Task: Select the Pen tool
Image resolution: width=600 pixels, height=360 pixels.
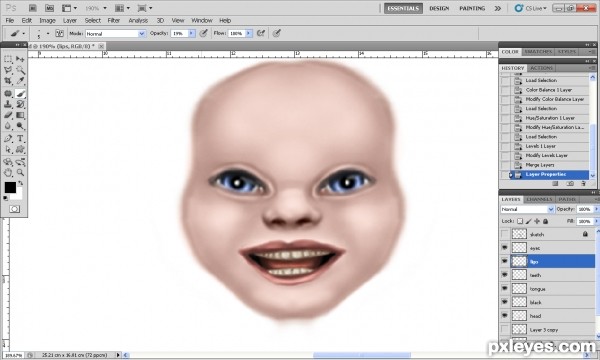Action: pyautogui.click(x=8, y=138)
